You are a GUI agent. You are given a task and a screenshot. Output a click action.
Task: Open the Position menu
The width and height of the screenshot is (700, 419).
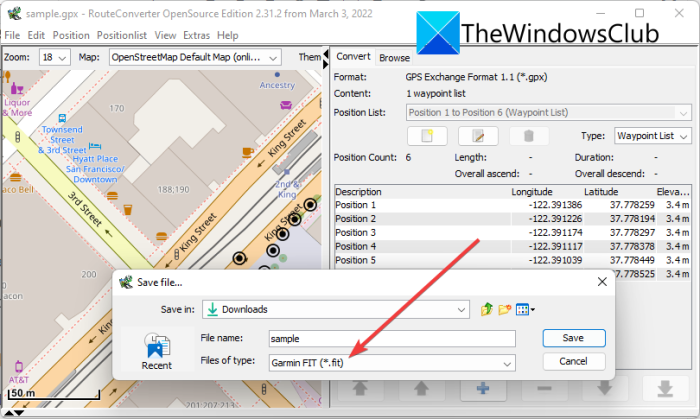pos(71,35)
